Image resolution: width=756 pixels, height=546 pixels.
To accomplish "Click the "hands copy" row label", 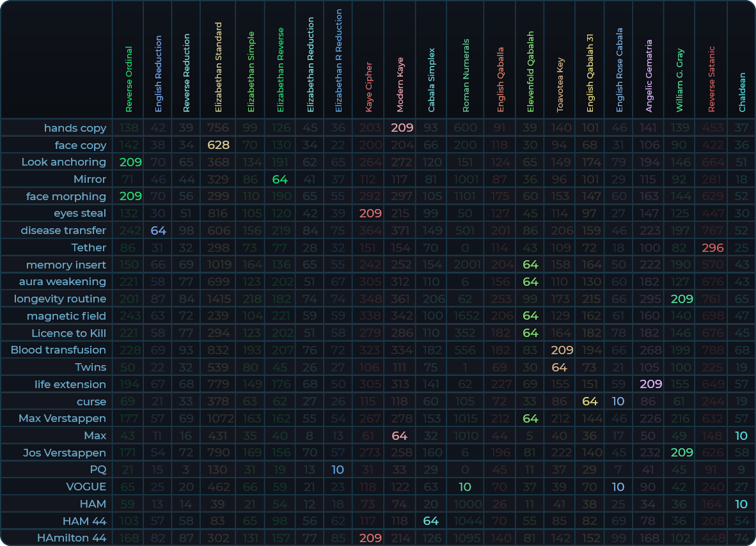I will (x=75, y=128).
